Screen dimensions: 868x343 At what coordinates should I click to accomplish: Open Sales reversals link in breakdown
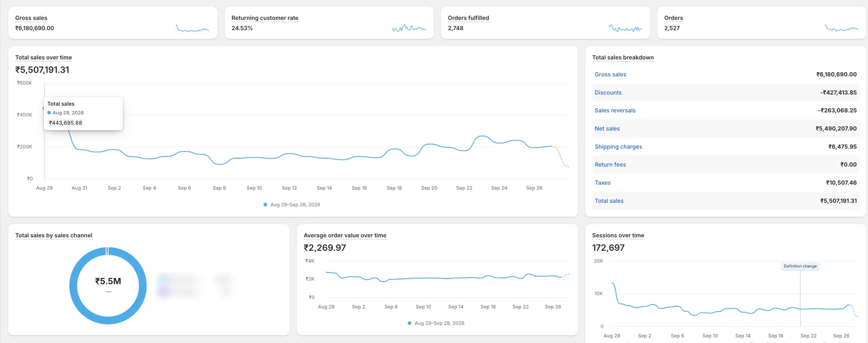tap(615, 111)
